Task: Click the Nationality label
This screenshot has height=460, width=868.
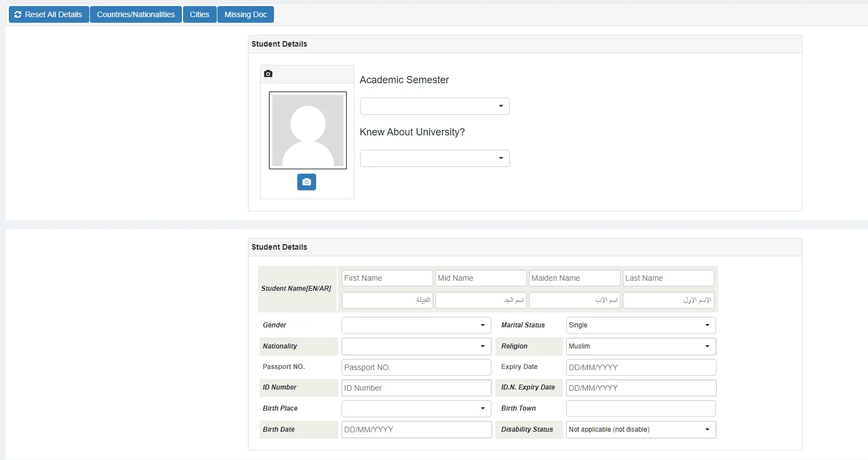Action: click(280, 346)
